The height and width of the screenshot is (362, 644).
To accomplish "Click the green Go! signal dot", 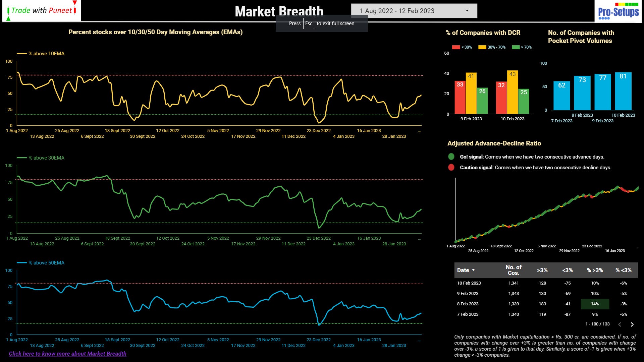I will pyautogui.click(x=451, y=157).
